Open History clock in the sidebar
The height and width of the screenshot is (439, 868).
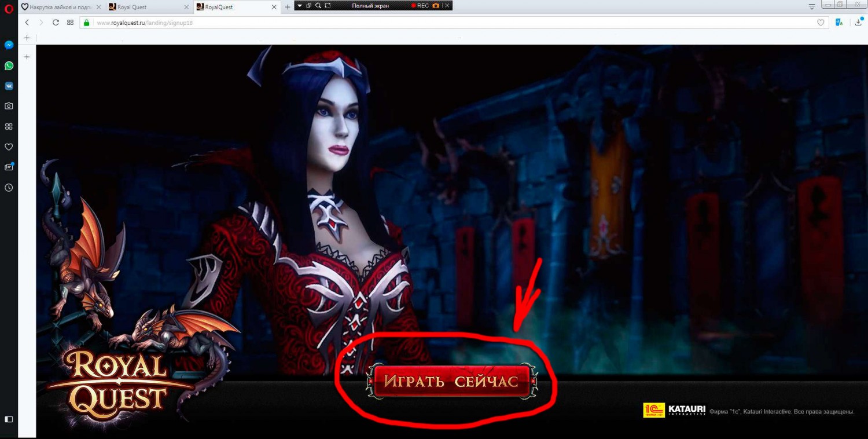pyautogui.click(x=9, y=188)
